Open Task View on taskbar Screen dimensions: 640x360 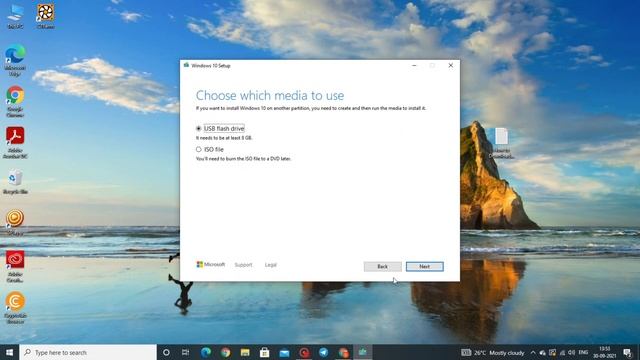pyautogui.click(x=185, y=352)
